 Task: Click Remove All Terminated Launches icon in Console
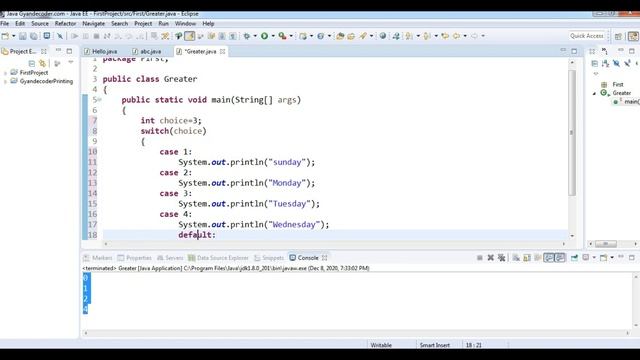click(x=502, y=258)
